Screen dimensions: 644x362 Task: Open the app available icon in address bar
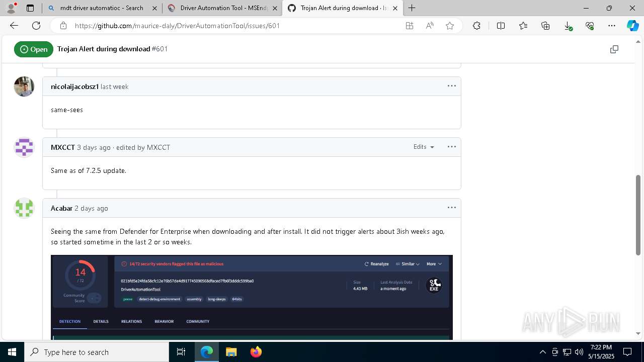coord(410,26)
